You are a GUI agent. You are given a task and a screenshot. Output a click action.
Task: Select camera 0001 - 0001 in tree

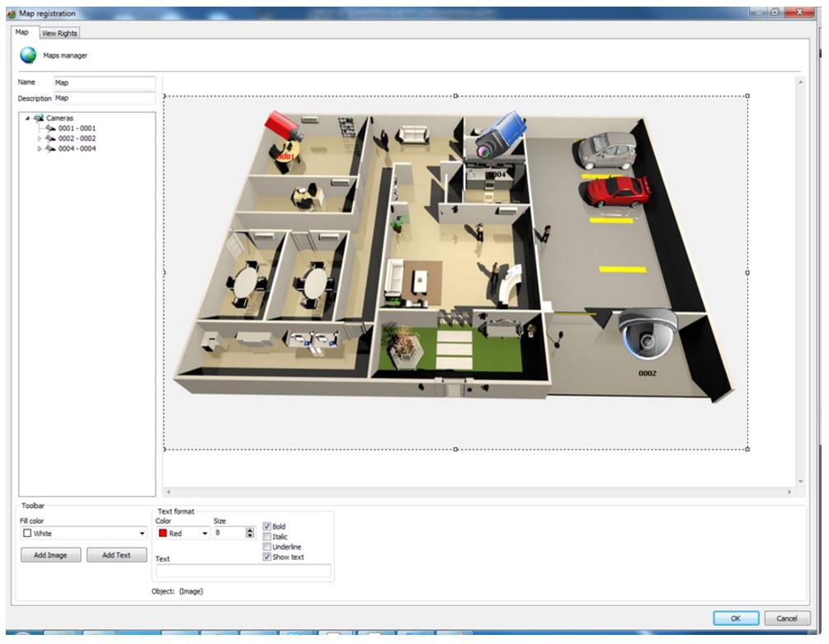77,129
